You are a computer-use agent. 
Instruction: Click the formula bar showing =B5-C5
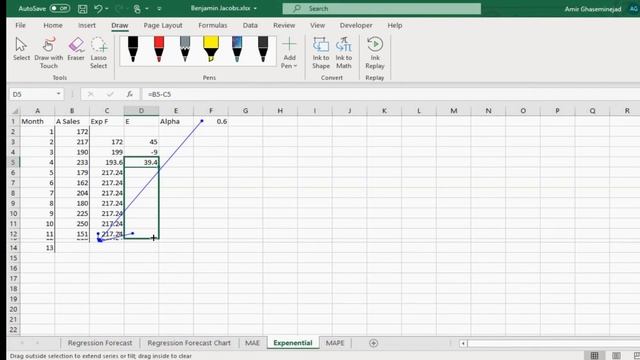pyautogui.click(x=390, y=94)
